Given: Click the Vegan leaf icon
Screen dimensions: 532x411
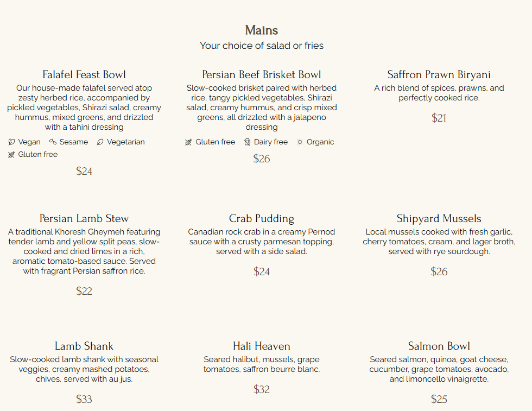Looking at the screenshot, I should (11, 142).
